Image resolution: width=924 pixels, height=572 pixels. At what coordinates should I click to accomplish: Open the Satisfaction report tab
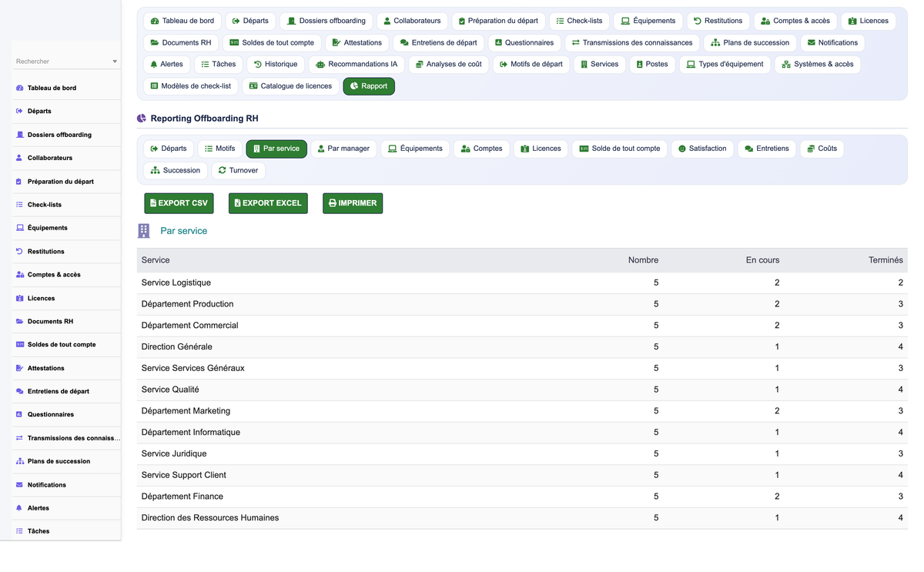[x=702, y=149]
